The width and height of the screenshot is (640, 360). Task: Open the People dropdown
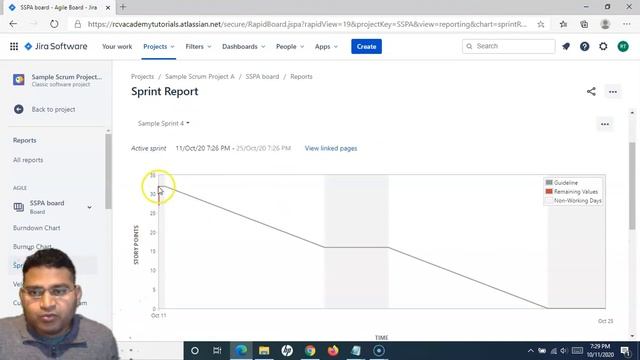coord(290,47)
